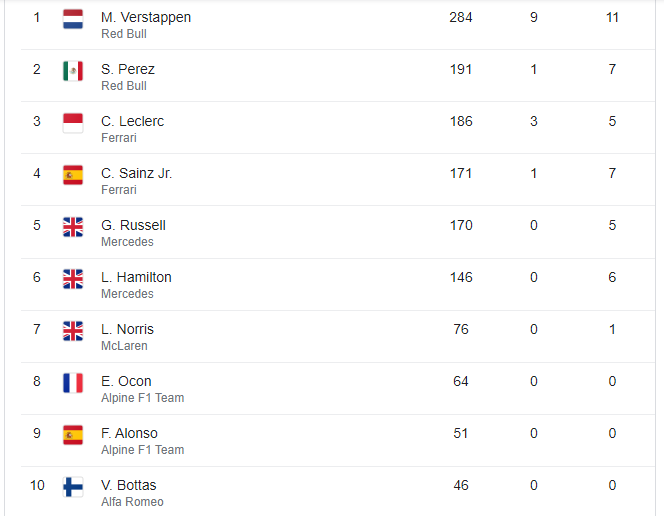
Task: Click the Spain flag beside F. Alonso
Action: click(x=73, y=435)
